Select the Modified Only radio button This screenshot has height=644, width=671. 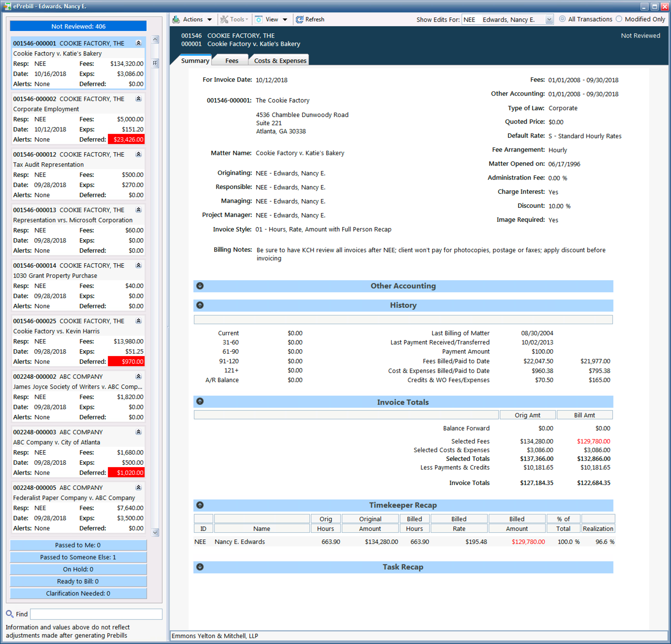(619, 19)
